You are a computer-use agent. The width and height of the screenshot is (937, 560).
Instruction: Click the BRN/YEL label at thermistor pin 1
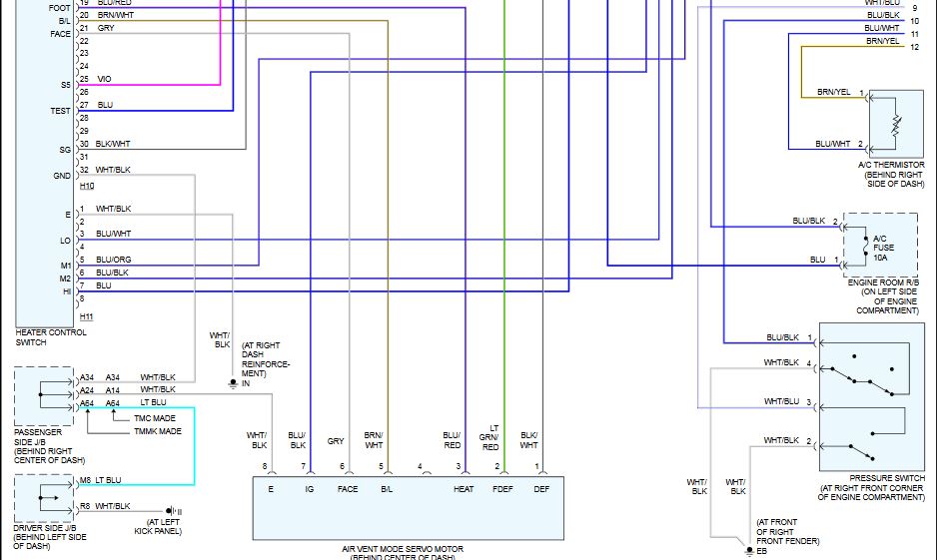click(834, 92)
